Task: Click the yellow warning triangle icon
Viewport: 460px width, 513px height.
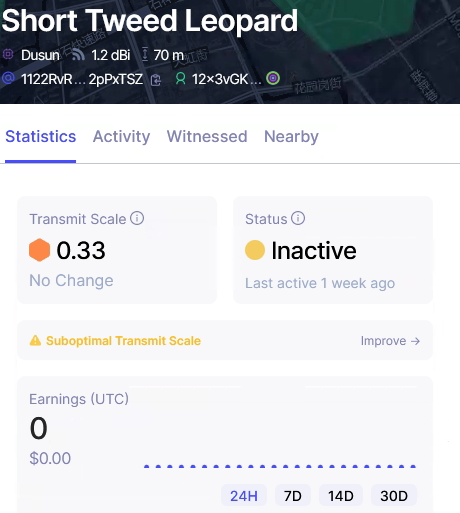Action: pyautogui.click(x=35, y=340)
